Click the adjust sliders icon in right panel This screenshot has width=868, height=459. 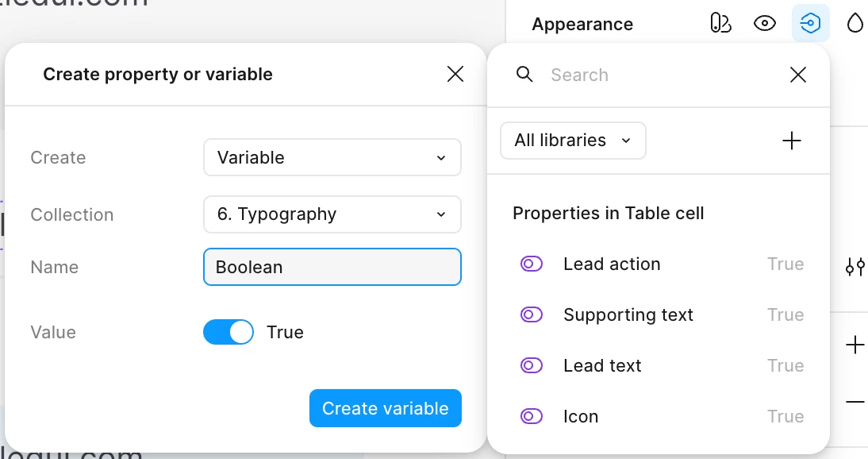tap(855, 268)
